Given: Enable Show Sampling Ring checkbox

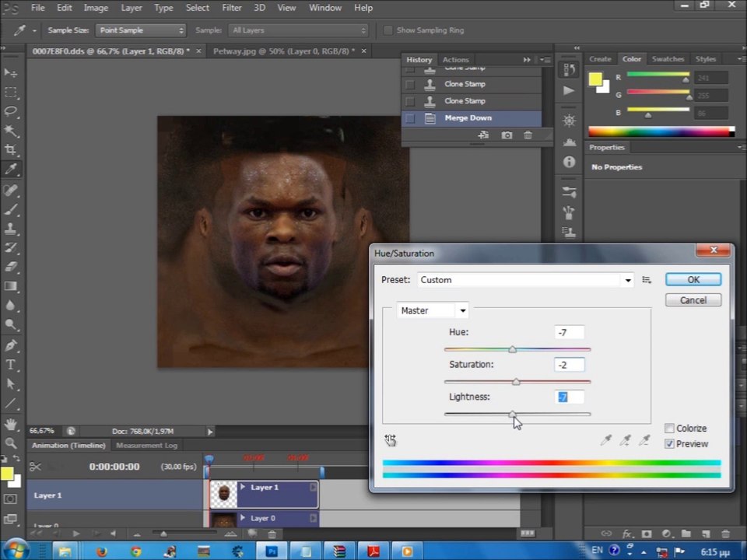Looking at the screenshot, I should [x=388, y=30].
